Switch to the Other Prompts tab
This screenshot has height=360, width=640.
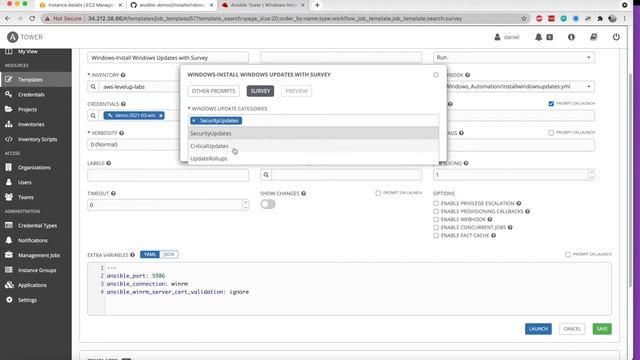coord(213,91)
